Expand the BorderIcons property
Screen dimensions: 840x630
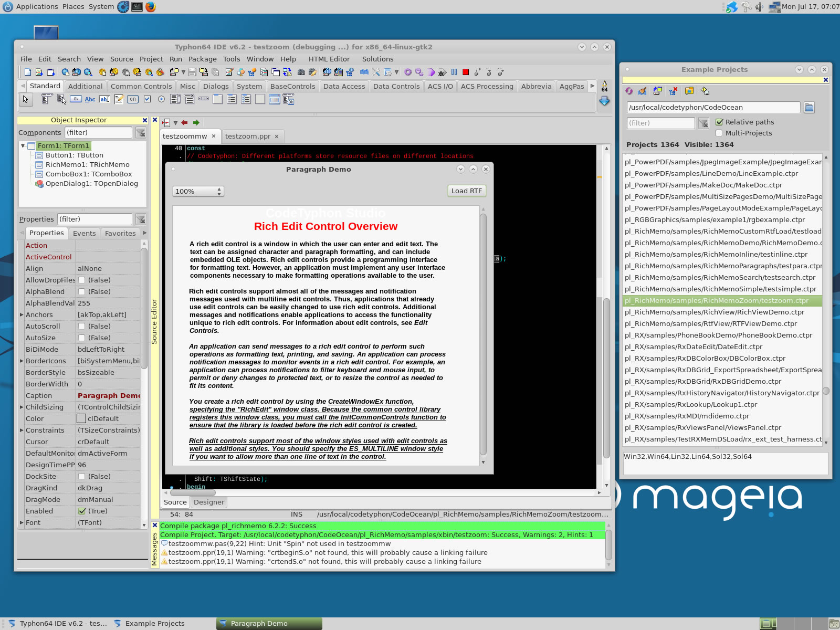tap(22, 361)
